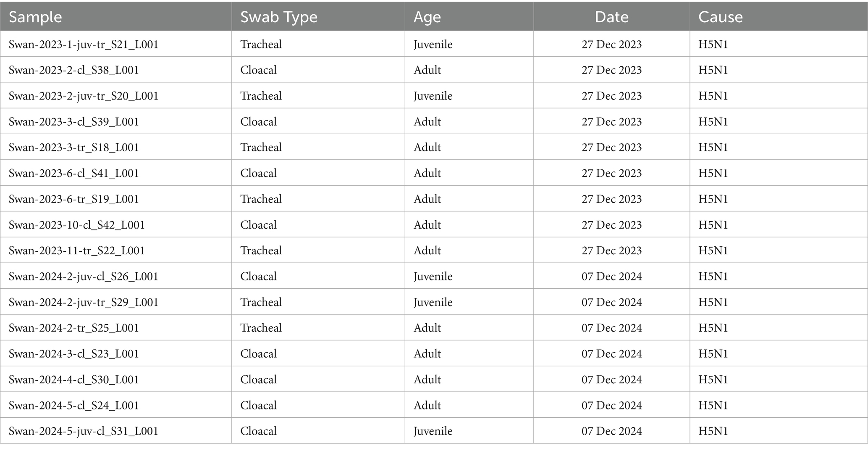
Task: Click the Swab Type column header
Action: coord(279,17)
